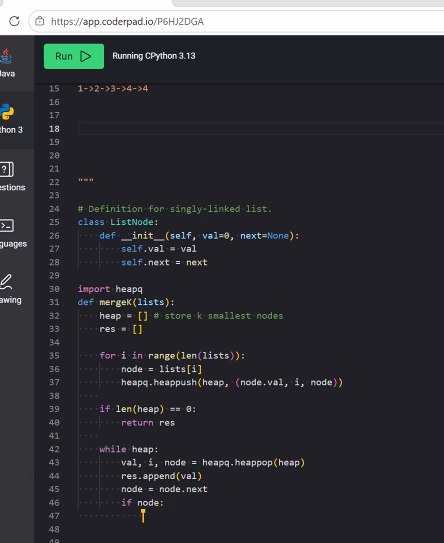Select the Java language icon in sidebar

point(7,56)
